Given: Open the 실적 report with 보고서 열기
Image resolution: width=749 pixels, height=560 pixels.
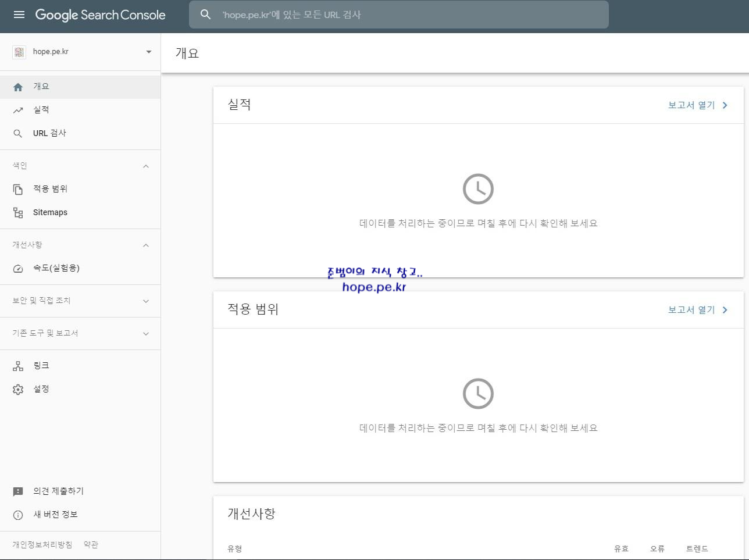Looking at the screenshot, I should coord(691,105).
